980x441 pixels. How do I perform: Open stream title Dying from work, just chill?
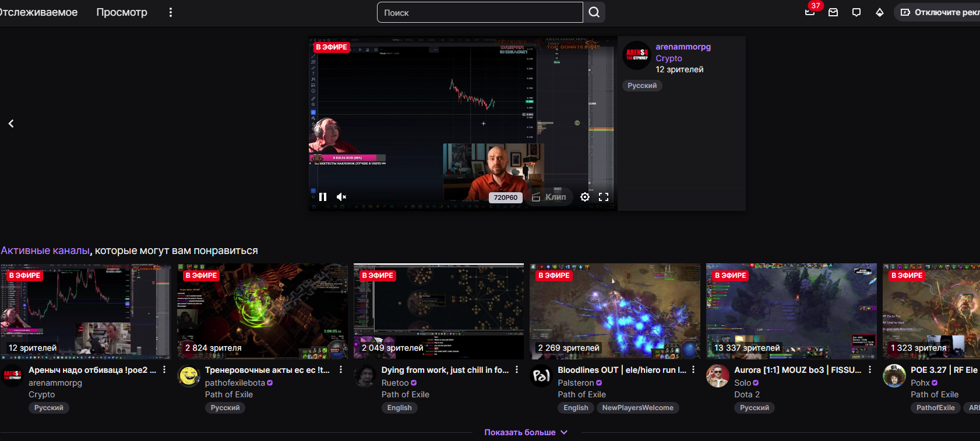point(445,370)
